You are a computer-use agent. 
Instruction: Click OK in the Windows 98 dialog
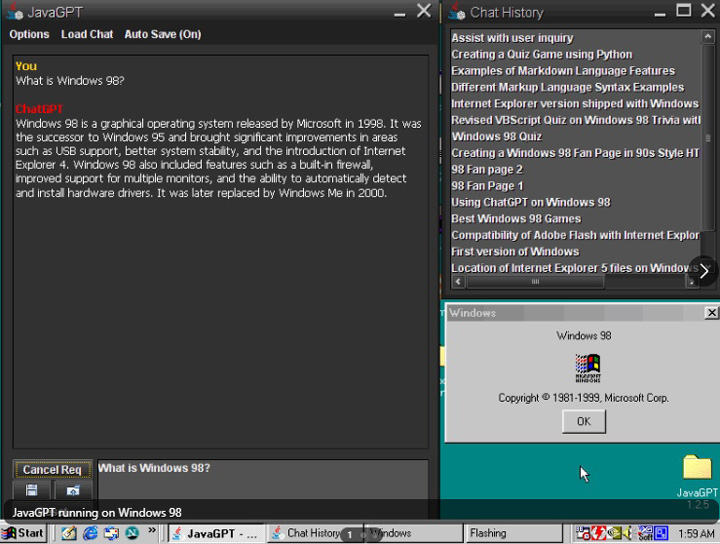pos(583,421)
